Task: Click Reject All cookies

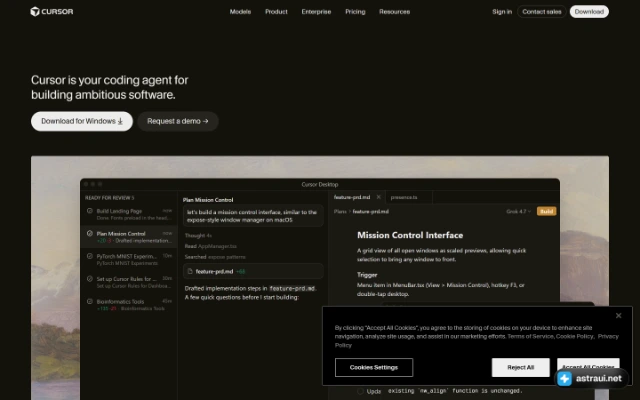Action: [520, 367]
